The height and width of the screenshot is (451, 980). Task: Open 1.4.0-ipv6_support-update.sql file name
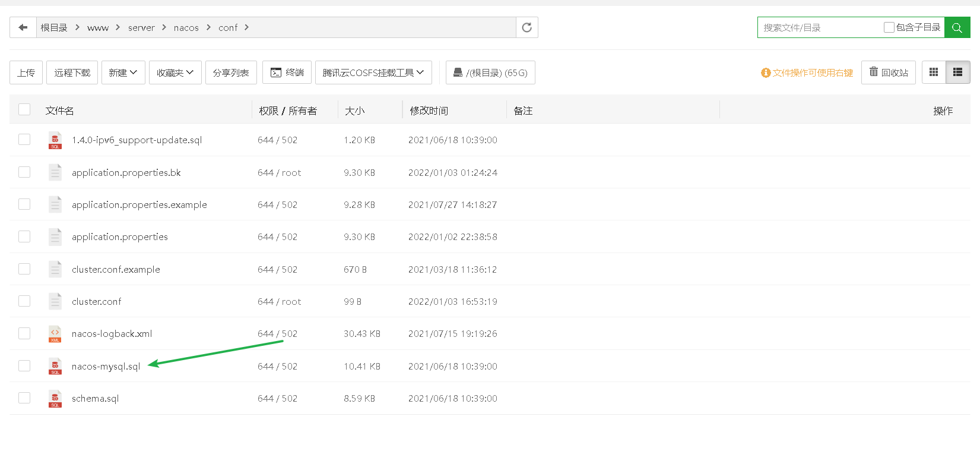(137, 140)
